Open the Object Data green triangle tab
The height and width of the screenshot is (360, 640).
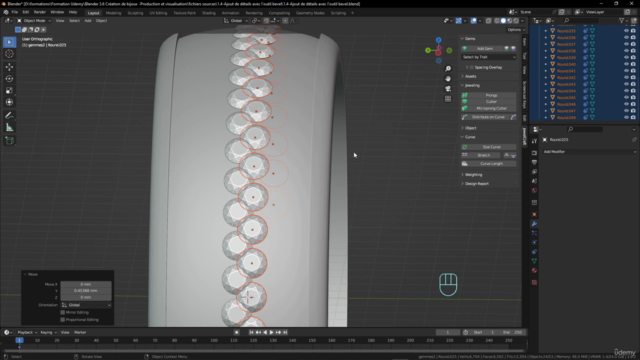534,261
